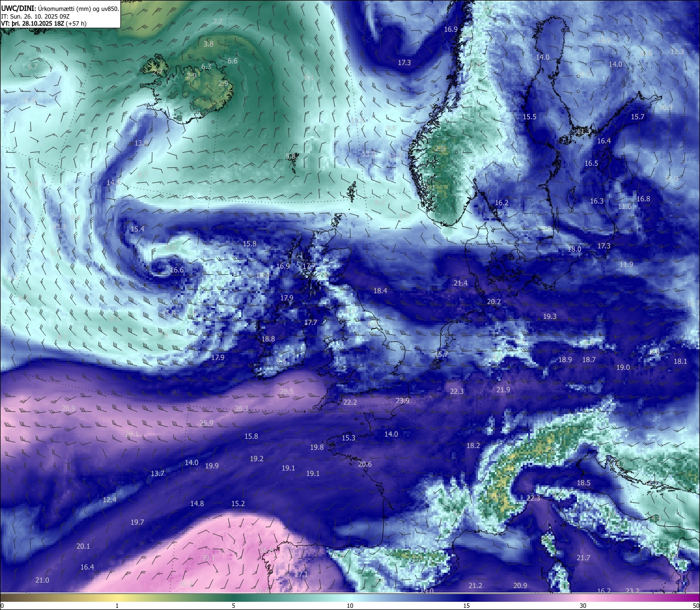The image size is (700, 610).
Task: Select the 19.0 value in eastern Europe
Action: [x=623, y=367]
